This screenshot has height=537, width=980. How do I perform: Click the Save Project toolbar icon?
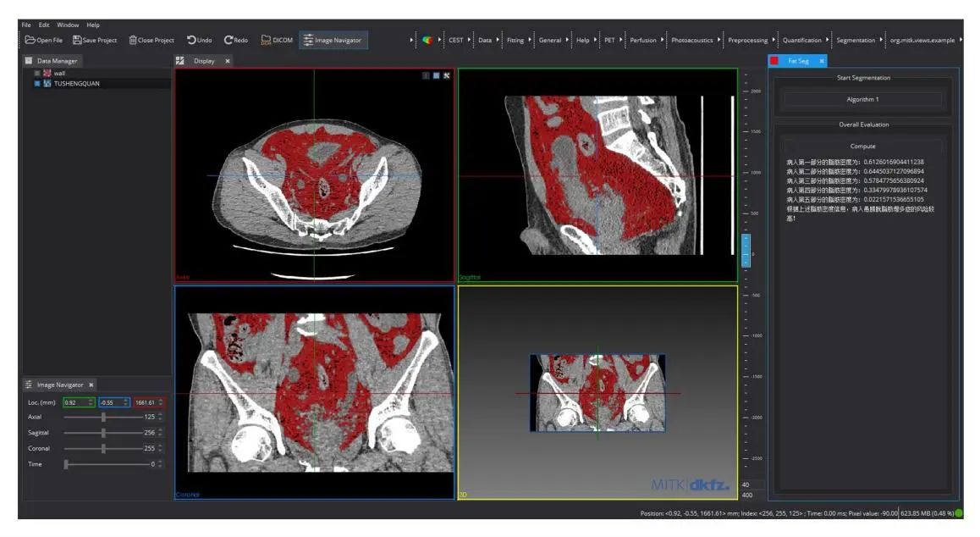coord(78,40)
